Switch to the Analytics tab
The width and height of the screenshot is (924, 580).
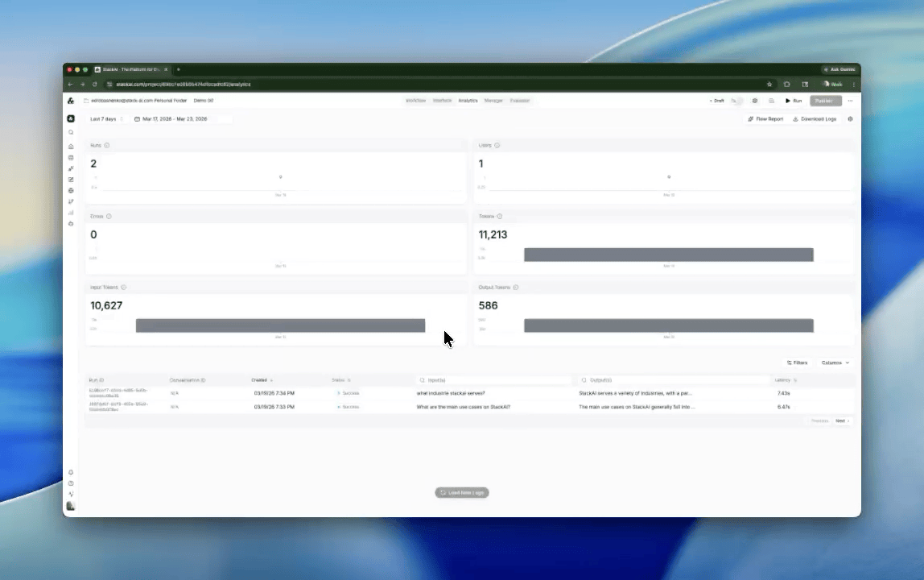(x=468, y=101)
